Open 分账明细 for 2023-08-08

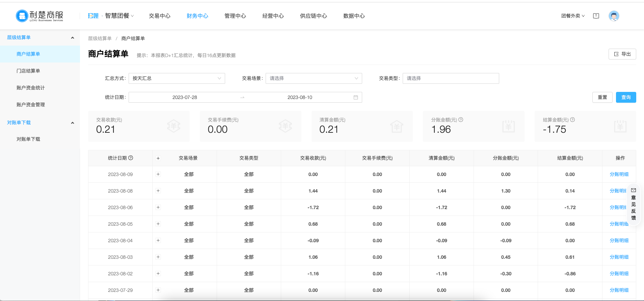618,191
